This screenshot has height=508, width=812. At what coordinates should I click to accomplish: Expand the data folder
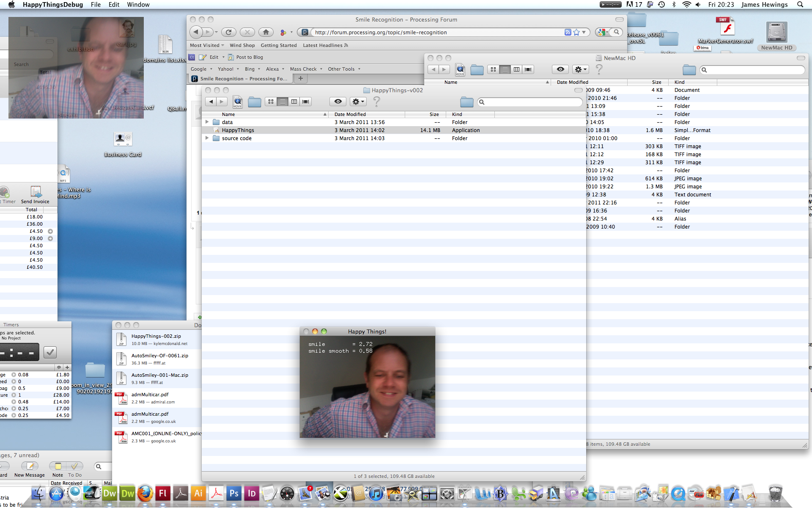(207, 122)
